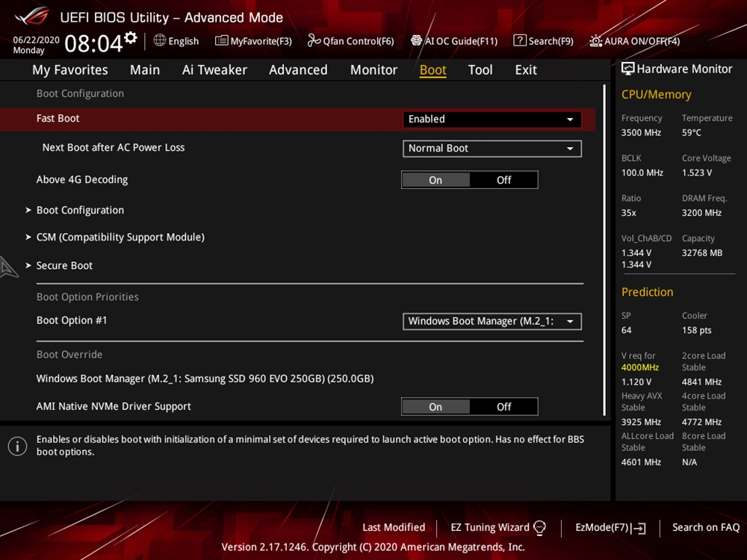Click Search on FAQ link
The height and width of the screenshot is (560, 747).
706,527
